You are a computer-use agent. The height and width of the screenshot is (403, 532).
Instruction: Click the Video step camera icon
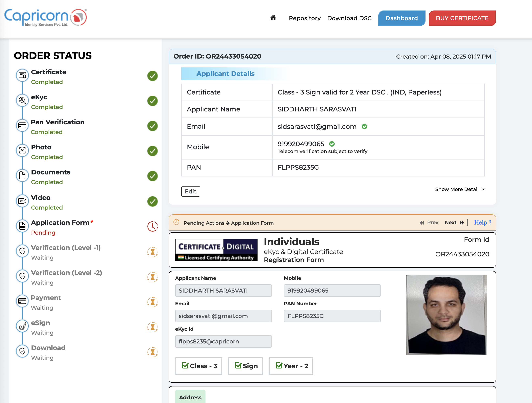click(x=22, y=201)
